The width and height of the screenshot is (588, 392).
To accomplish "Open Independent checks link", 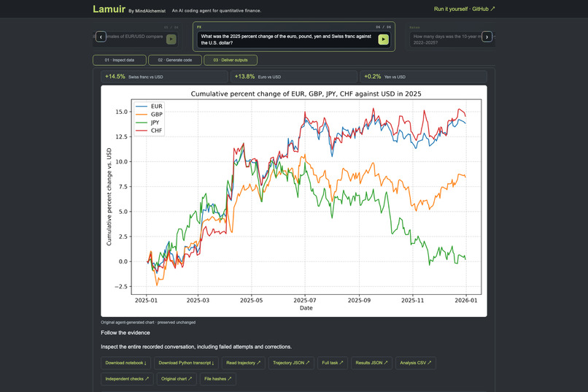I will pos(127,379).
